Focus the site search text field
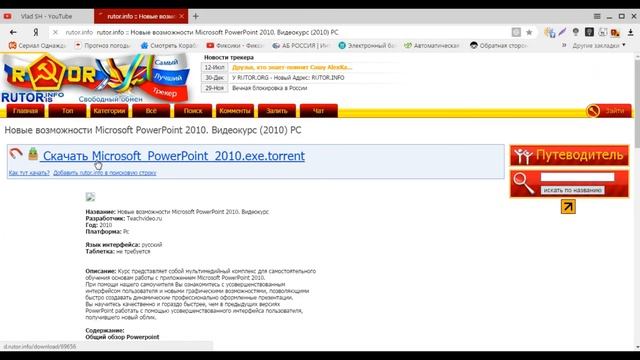This screenshot has height=360, width=640. [x=577, y=177]
